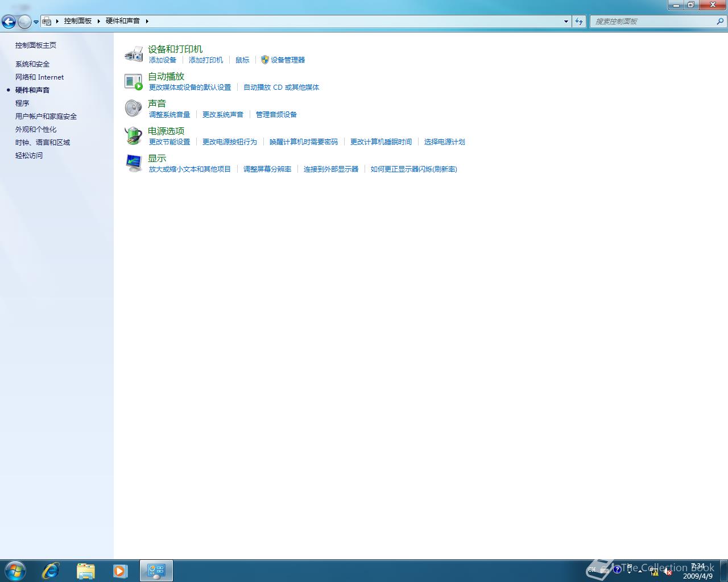Click 硬件和声音 in the address breadcrumb
Viewport: 728px width, 582px height.
pos(123,21)
